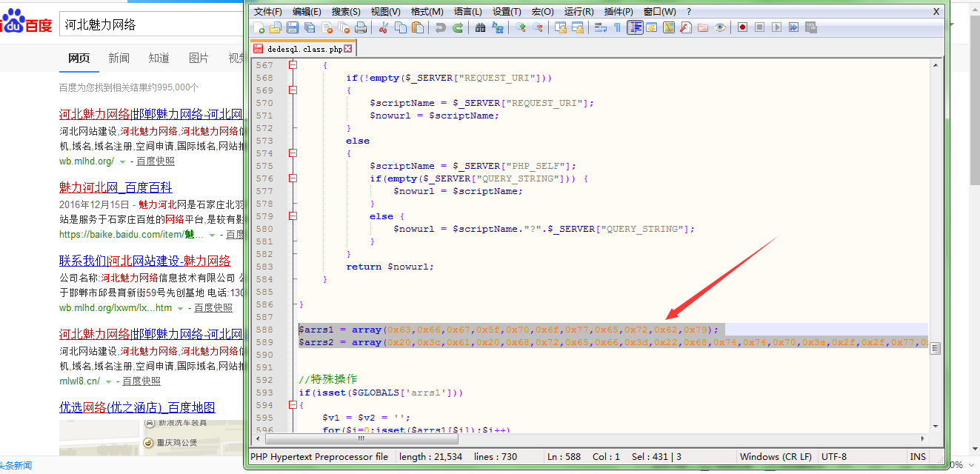This screenshot has width=980, height=474.
Task: Click the Cut scissors icon
Action: [384, 28]
